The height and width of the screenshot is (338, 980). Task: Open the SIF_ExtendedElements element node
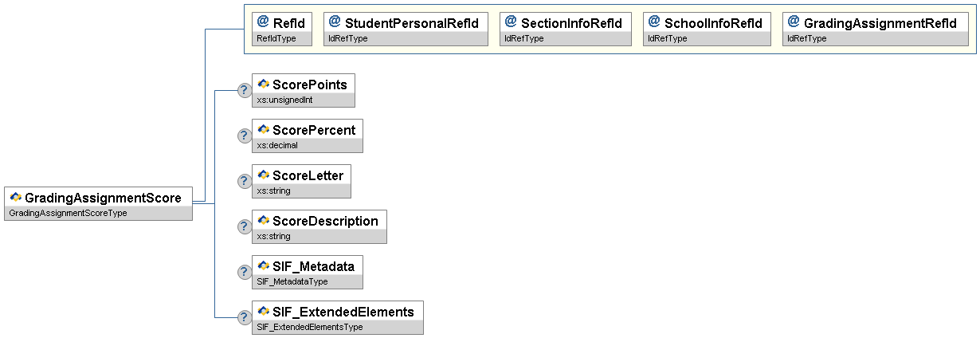click(x=343, y=312)
